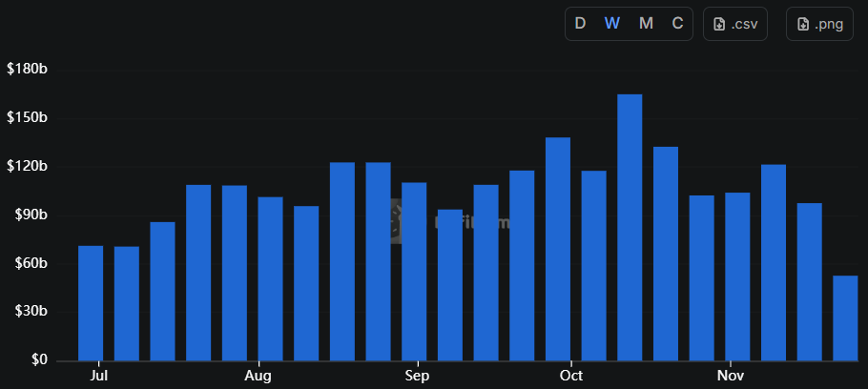The height and width of the screenshot is (389, 868).
Task: Click the $180b y-axis label
Action: [27, 70]
